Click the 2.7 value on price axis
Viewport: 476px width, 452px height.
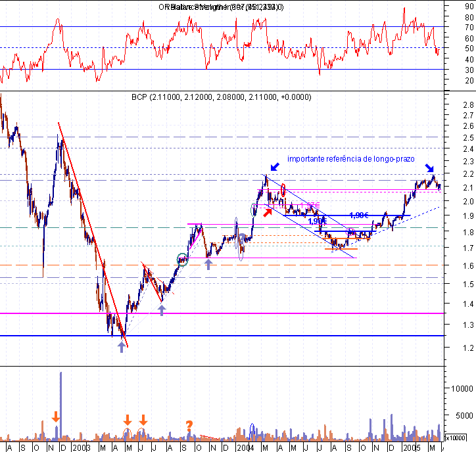tap(468, 115)
